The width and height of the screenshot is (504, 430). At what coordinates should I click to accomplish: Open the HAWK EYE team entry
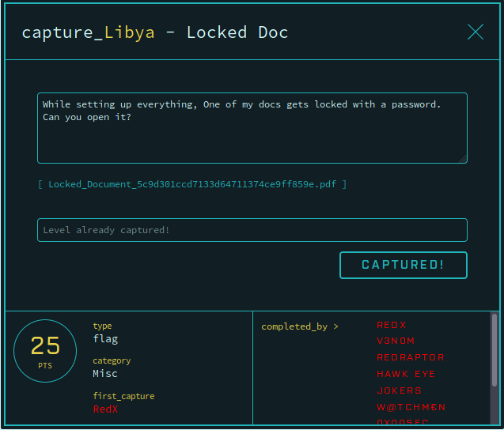pos(406,374)
